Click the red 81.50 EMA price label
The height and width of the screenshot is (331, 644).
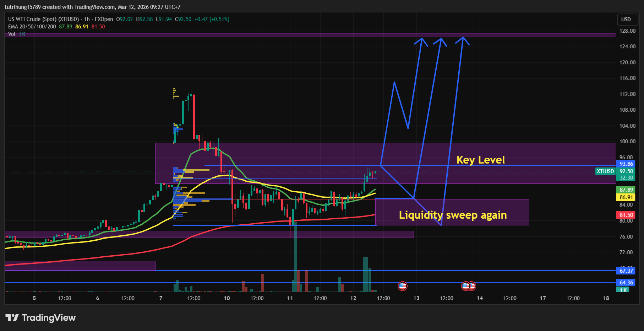[x=626, y=215]
